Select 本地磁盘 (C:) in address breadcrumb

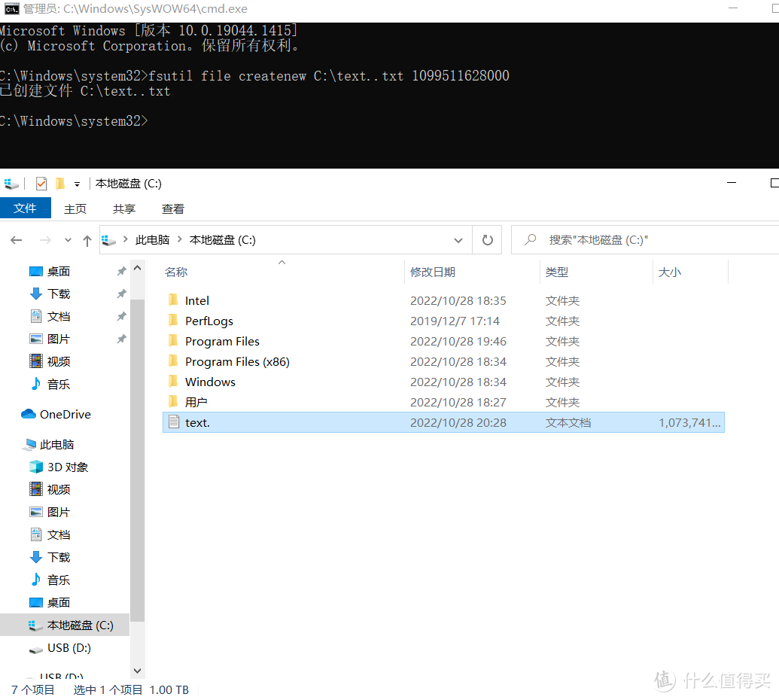(223, 240)
